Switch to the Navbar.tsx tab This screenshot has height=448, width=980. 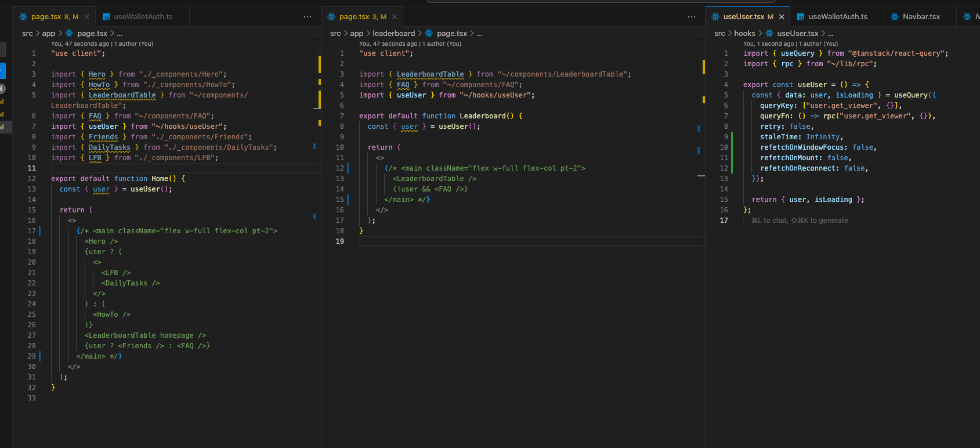pyautogui.click(x=921, y=17)
